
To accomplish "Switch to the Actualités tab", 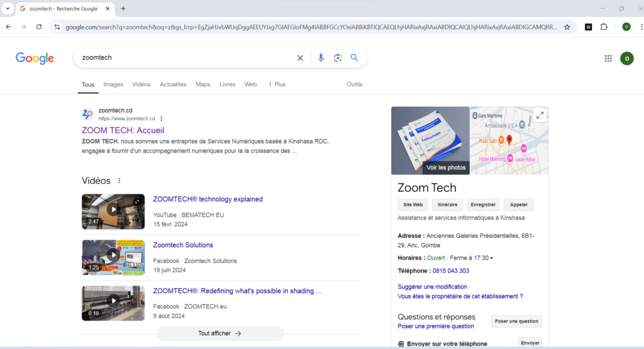I will pyautogui.click(x=173, y=84).
